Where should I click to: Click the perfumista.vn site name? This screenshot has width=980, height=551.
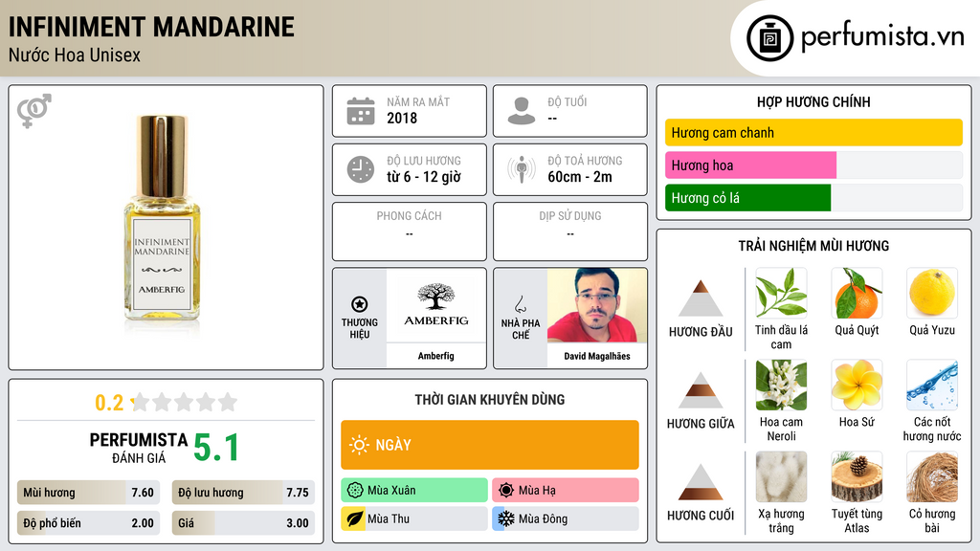pos(882,37)
